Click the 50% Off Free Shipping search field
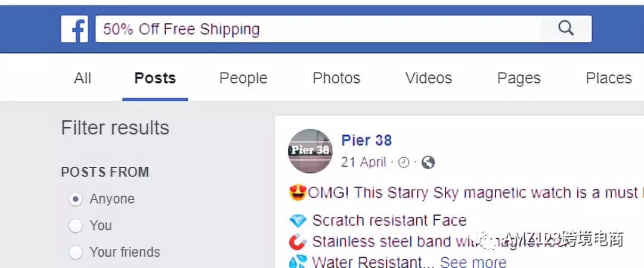Screen dimensions: 644x268 click(317, 29)
